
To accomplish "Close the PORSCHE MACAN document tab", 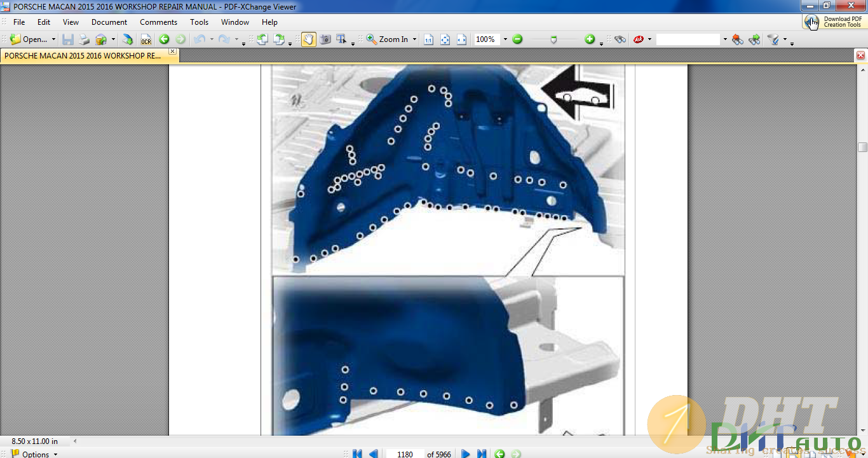I will coord(172,52).
